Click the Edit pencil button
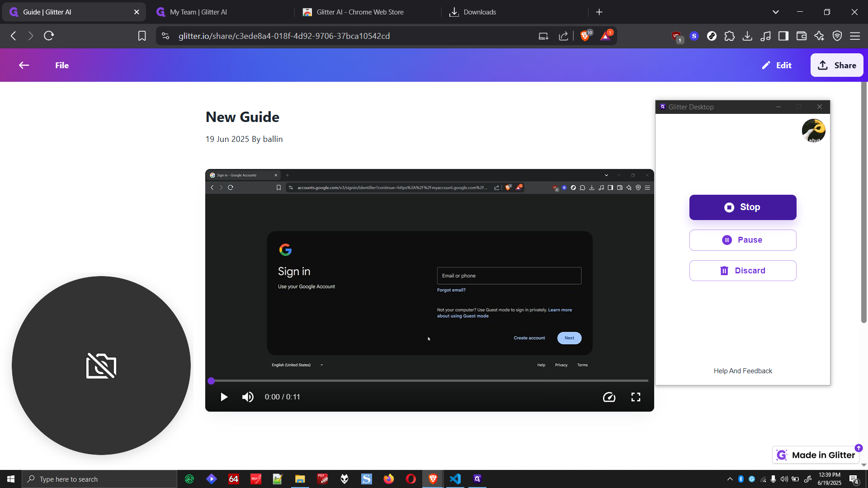868x488 pixels. click(777, 66)
